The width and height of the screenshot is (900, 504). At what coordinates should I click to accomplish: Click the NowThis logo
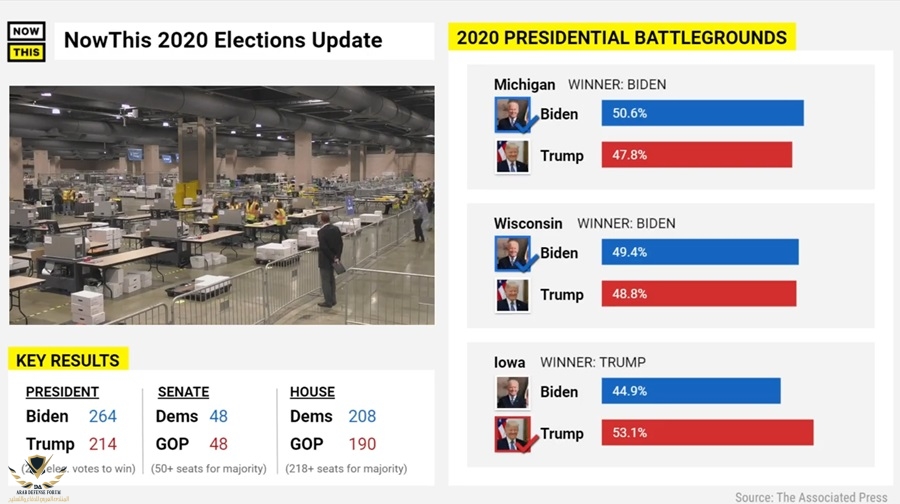point(26,41)
